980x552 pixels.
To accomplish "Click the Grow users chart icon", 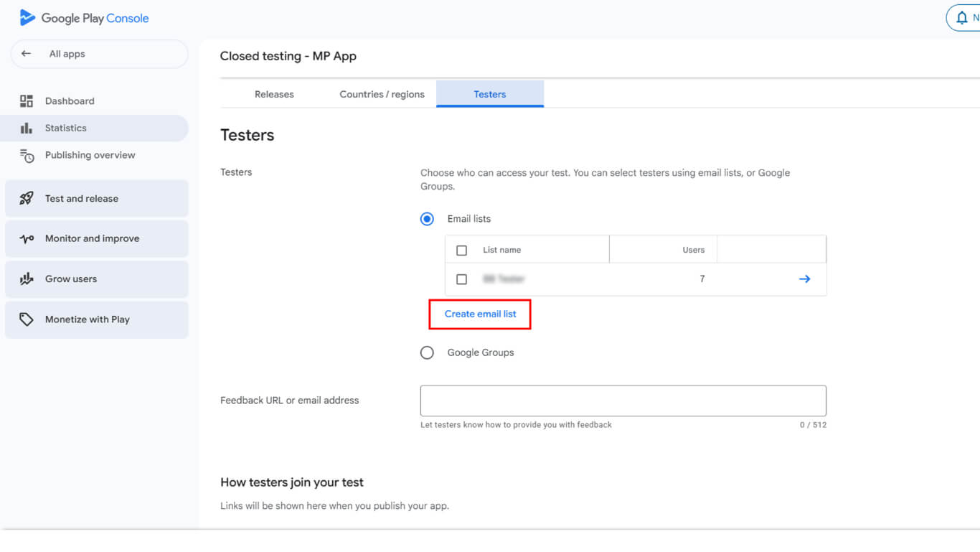I will (27, 279).
